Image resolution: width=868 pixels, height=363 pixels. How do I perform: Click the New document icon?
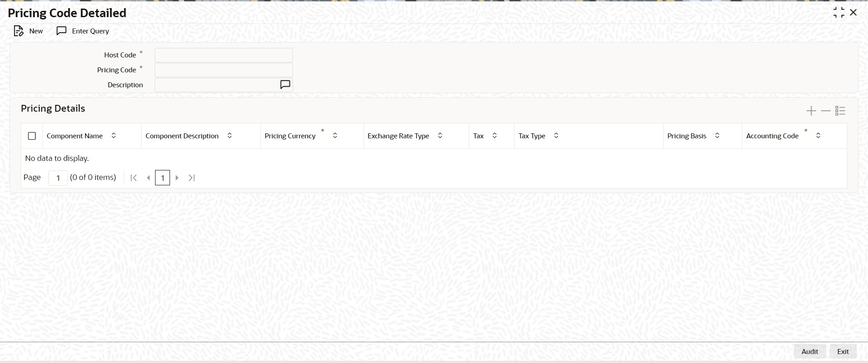coord(19,31)
